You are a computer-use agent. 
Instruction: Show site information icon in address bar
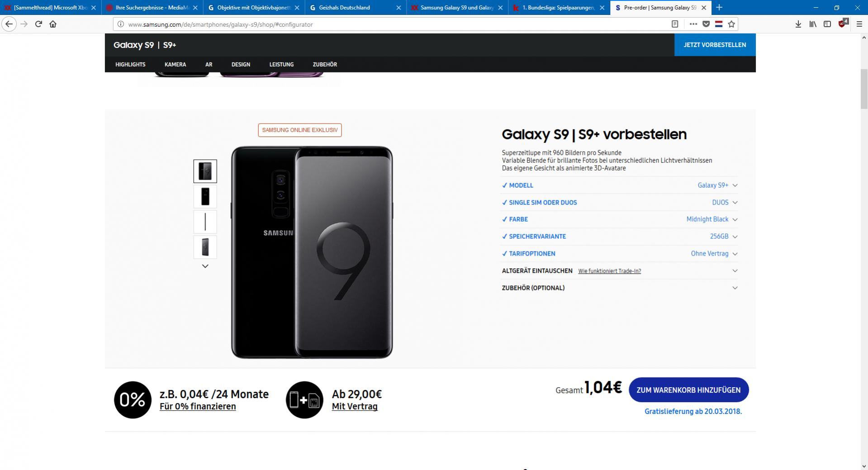pyautogui.click(x=121, y=24)
